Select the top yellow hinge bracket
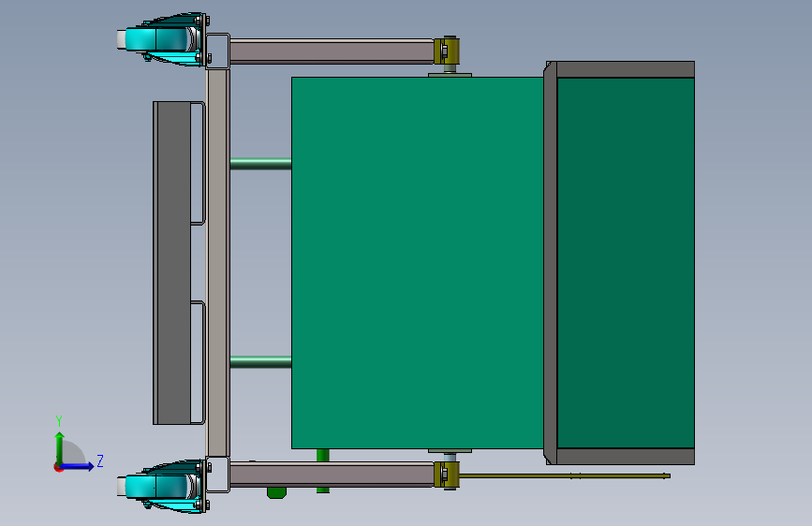This screenshot has height=526, width=812. (447, 51)
